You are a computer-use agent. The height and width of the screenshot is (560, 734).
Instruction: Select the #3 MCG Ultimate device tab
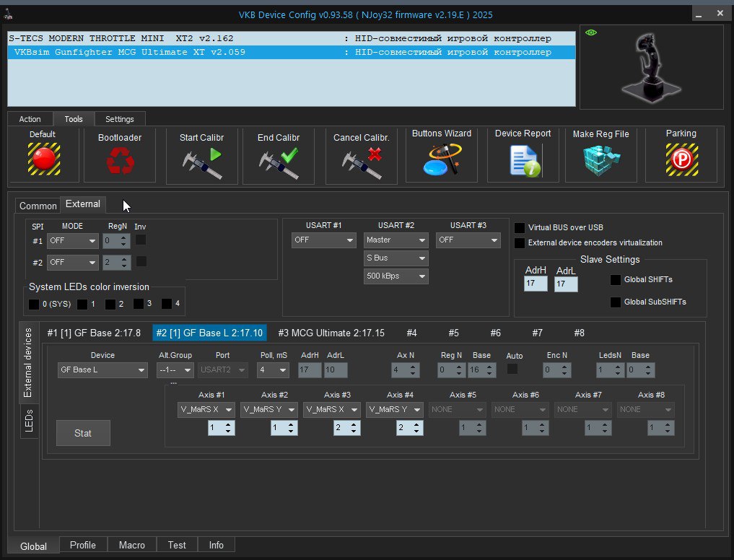(x=331, y=333)
